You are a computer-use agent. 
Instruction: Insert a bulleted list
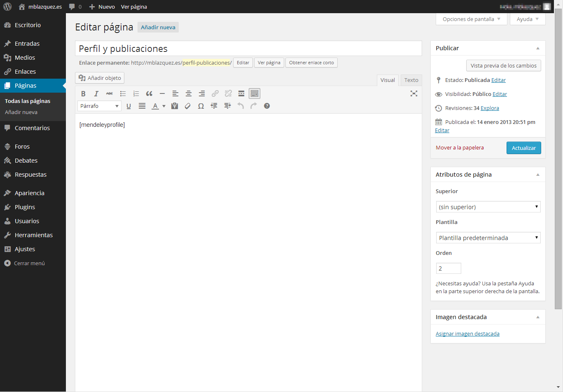coord(123,93)
